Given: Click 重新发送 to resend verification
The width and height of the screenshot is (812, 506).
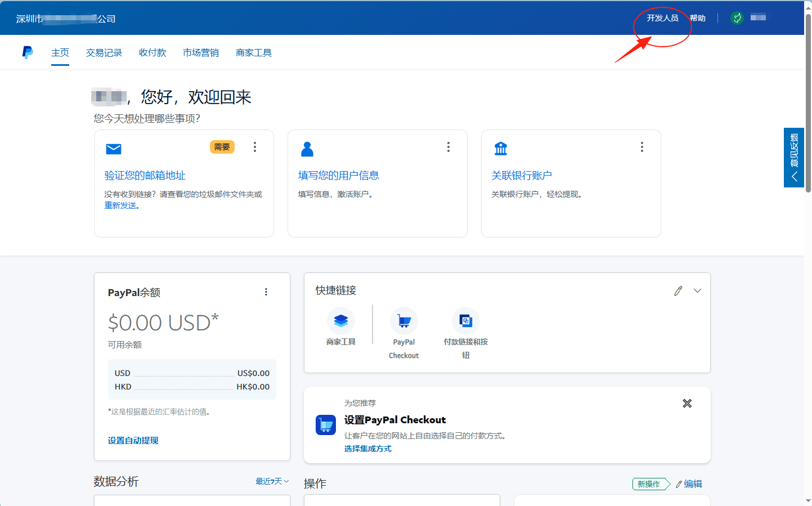Looking at the screenshot, I should pos(120,205).
